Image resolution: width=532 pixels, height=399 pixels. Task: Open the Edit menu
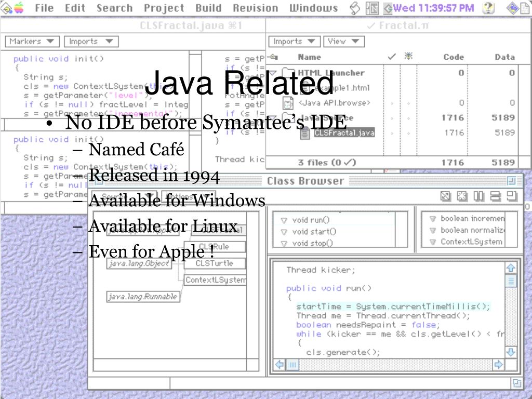75,8
